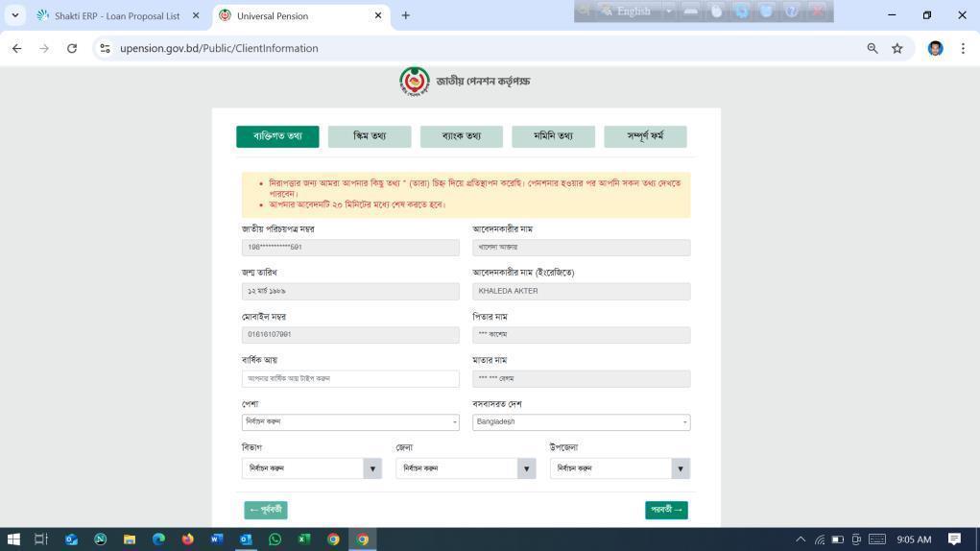The image size is (980, 551).
Task: Open the জেলা (district) dropdown
Action: (466, 468)
